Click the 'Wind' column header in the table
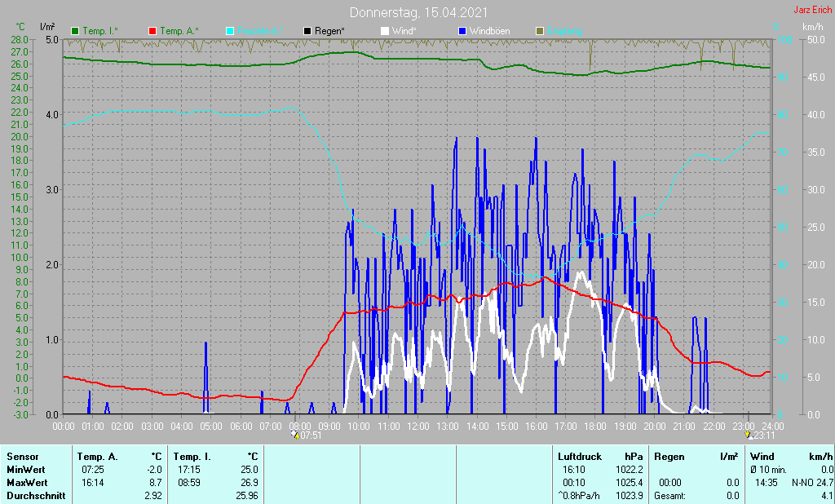Image resolution: width=835 pixels, height=504 pixels. [762, 457]
